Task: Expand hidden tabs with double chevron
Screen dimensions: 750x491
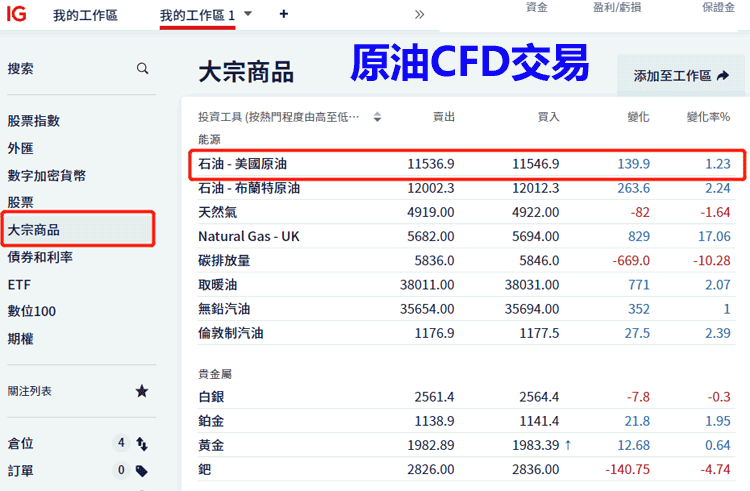Action: point(419,14)
